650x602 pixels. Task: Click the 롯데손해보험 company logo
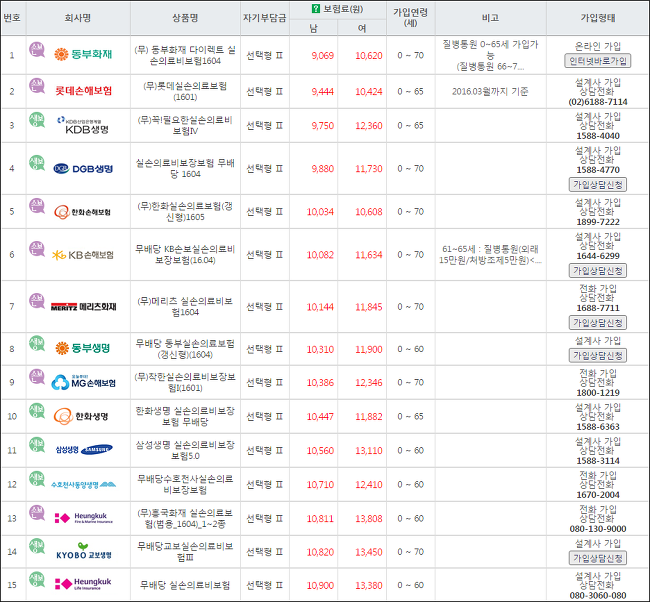[x=83, y=90]
